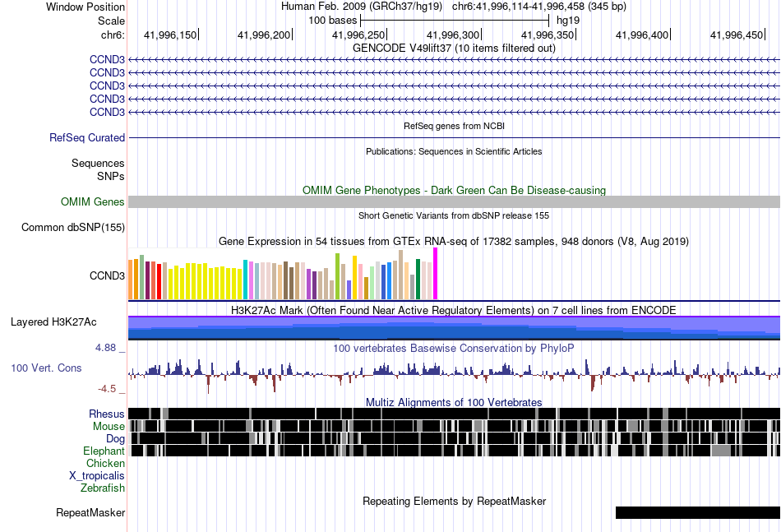The height and width of the screenshot is (532, 781).
Task: Select the Human Feb. 2009 (GRCh37/hg19) assembly text
Action: pyautogui.click(x=361, y=7)
